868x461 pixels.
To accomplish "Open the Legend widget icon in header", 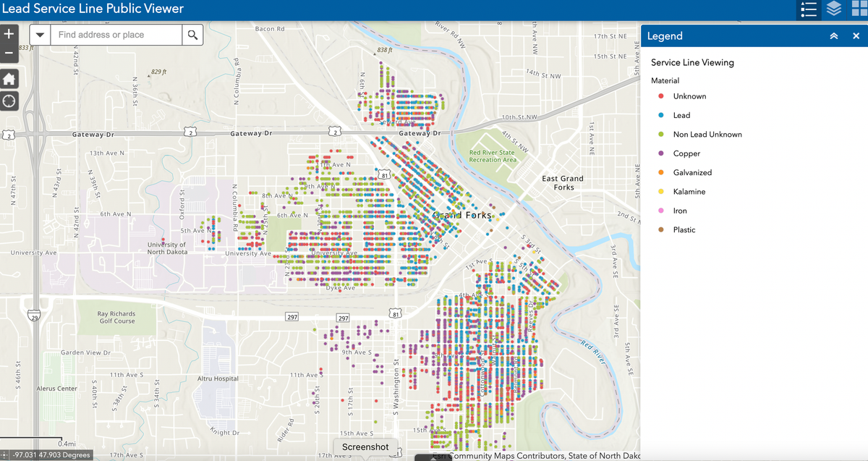I will coord(809,10).
